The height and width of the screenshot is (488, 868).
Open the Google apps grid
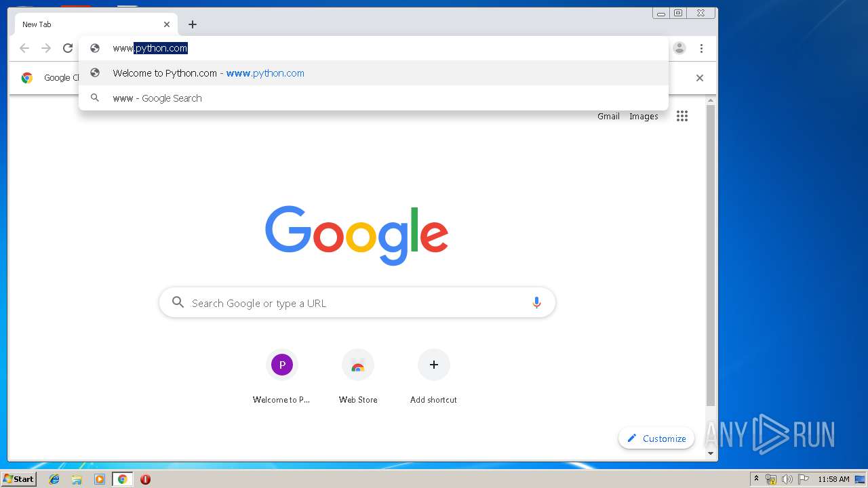682,116
